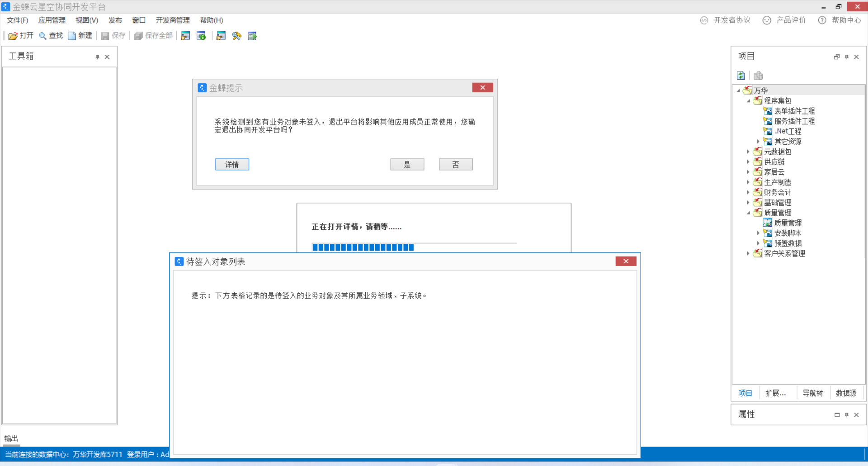Toggle the pin on the 项目 panel
Screen dimensions: 868x466
[x=847, y=57]
